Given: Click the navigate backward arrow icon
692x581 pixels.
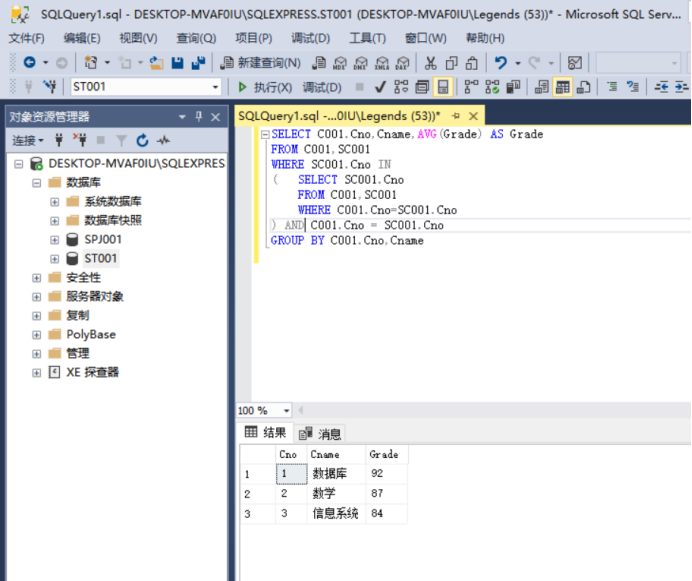Looking at the screenshot, I should pos(30,63).
